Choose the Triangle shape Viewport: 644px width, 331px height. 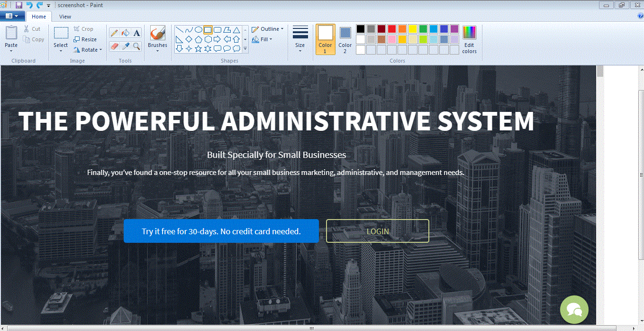tap(236, 30)
